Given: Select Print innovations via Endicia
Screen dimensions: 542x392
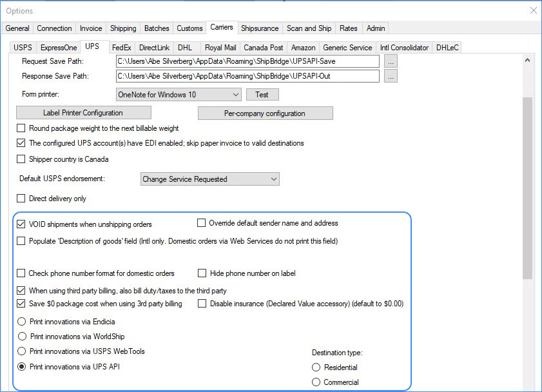Looking at the screenshot, I should coord(22,322).
